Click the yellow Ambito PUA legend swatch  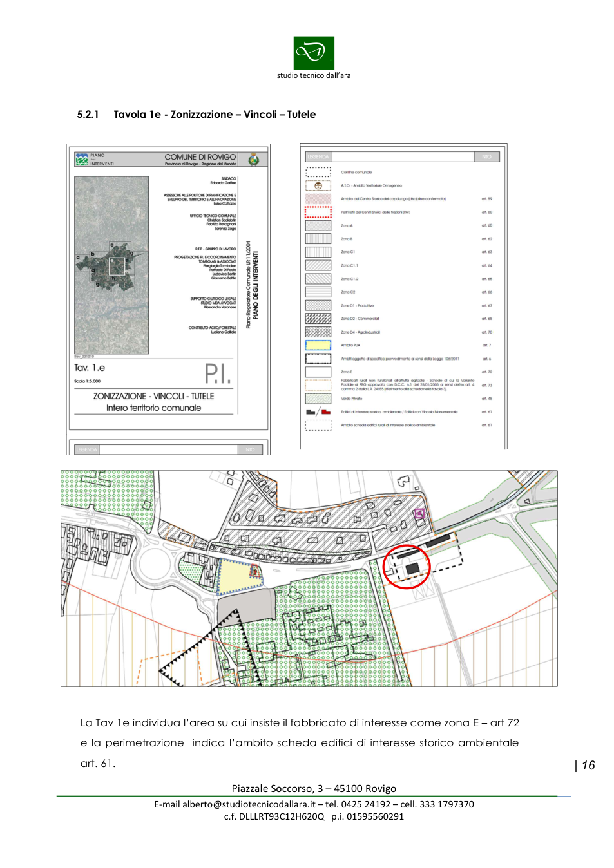point(318,345)
